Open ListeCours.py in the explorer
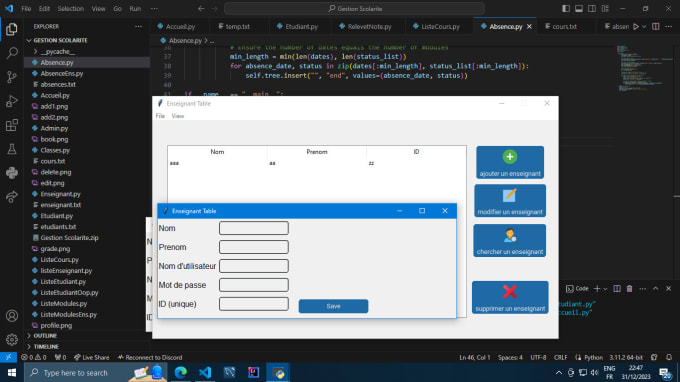The image size is (680, 382). pyautogui.click(x=59, y=260)
